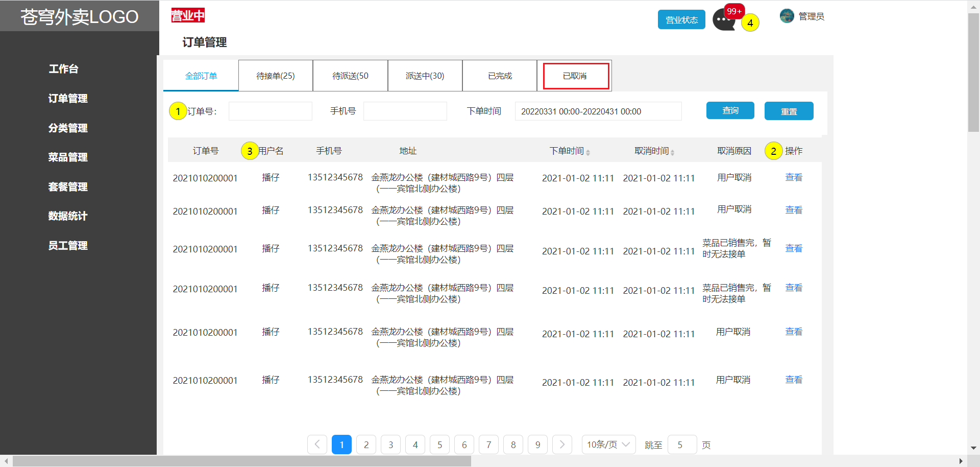The width and height of the screenshot is (980, 467).
Task: Click 查看 link for the first order row
Action: click(793, 177)
